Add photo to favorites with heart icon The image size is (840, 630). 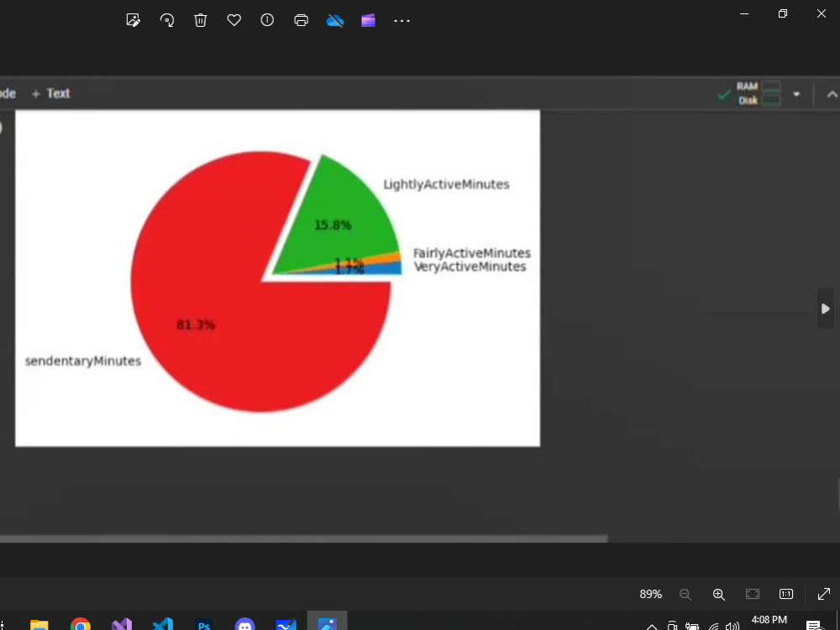point(234,20)
